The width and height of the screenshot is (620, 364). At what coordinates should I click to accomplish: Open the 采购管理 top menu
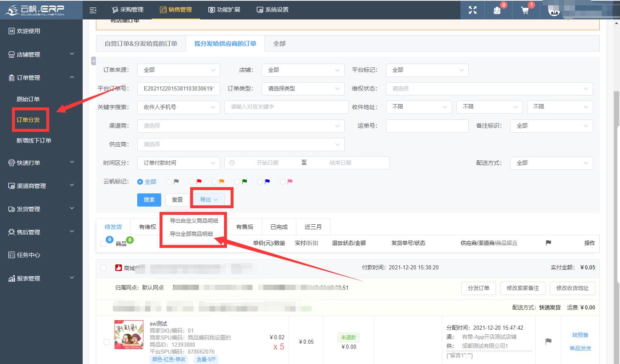127,10
